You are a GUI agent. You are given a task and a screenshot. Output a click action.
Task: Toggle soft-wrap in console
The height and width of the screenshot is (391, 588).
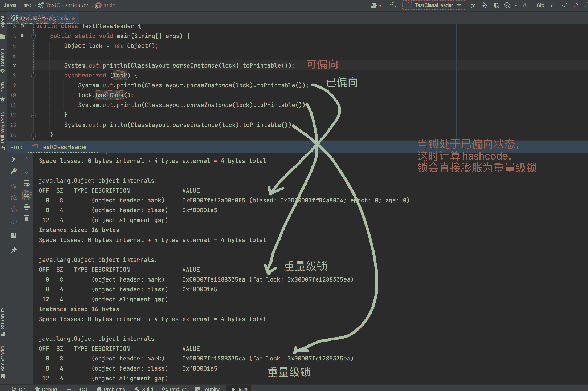pos(26,183)
